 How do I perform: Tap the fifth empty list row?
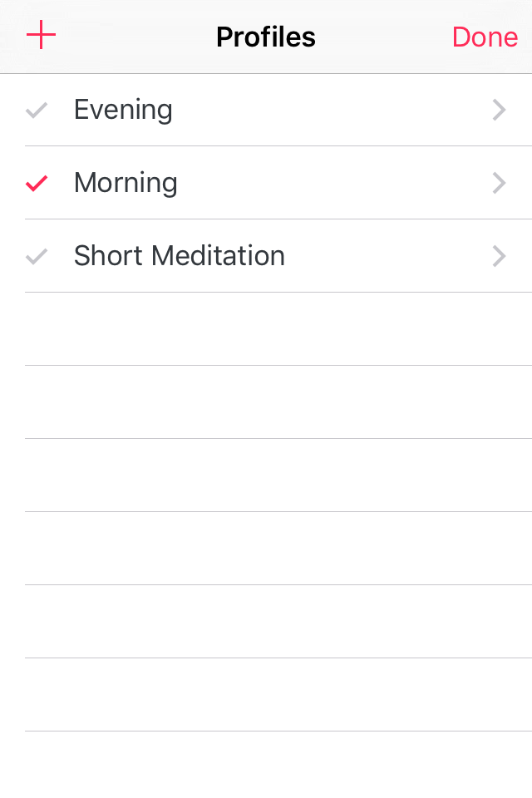(278, 622)
